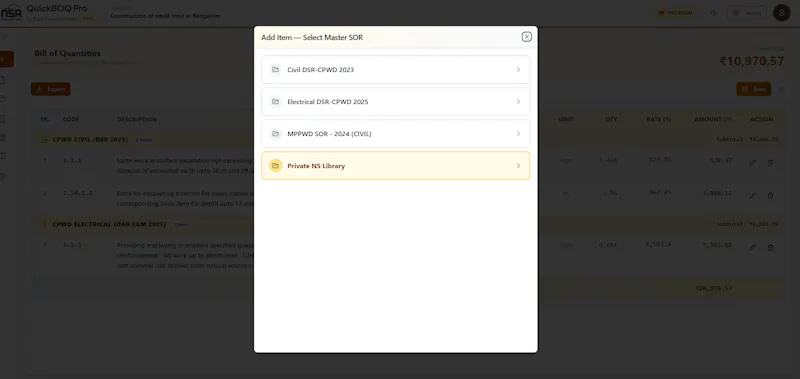Viewport: 800px width, 379px height.
Task: Click the Bill of Quantities heading
Action: point(67,53)
